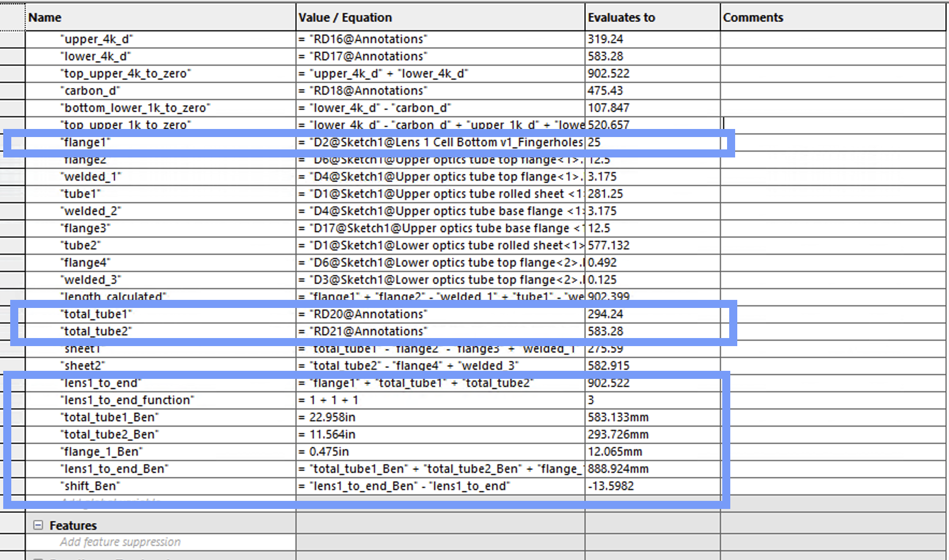Select the "total_tube1_Ben" variable name

click(110, 418)
